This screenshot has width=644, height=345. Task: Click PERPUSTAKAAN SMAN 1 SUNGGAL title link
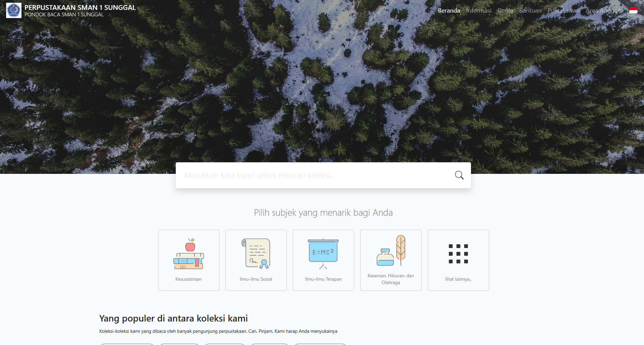pyautogui.click(x=80, y=7)
